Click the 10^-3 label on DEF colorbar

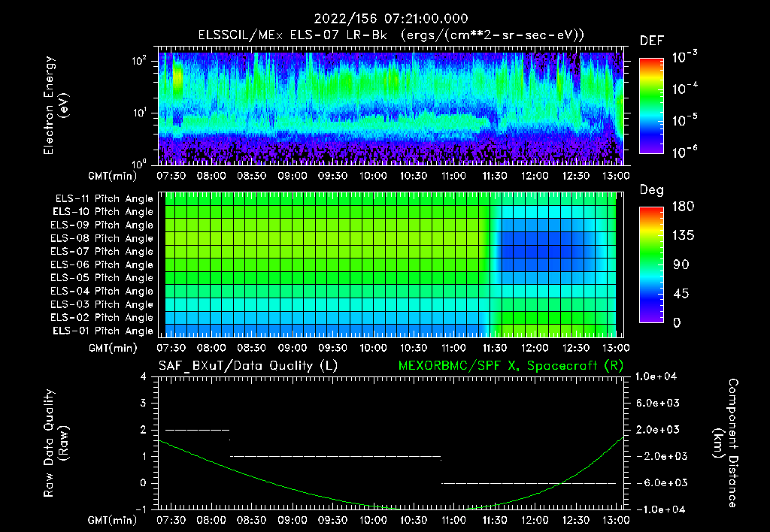tap(684, 57)
